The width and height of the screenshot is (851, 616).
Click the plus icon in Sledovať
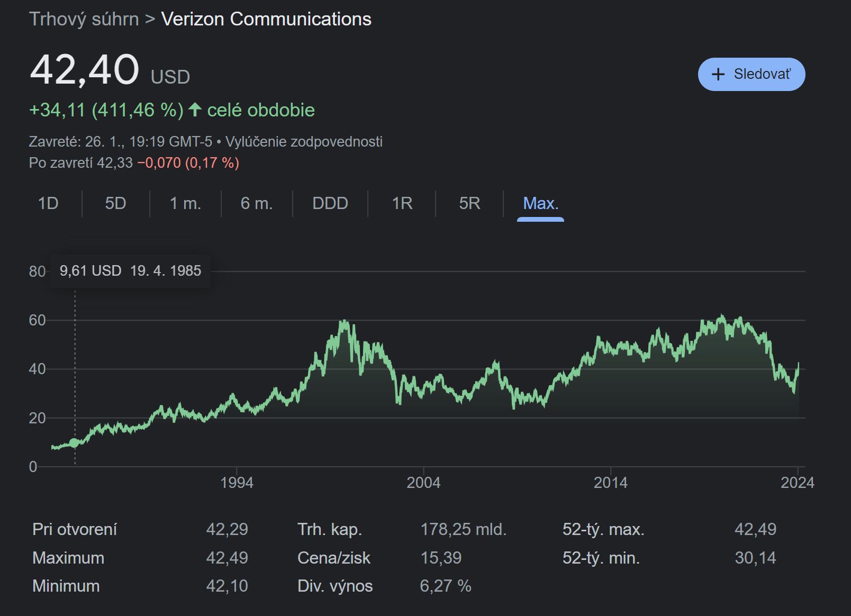tap(718, 74)
